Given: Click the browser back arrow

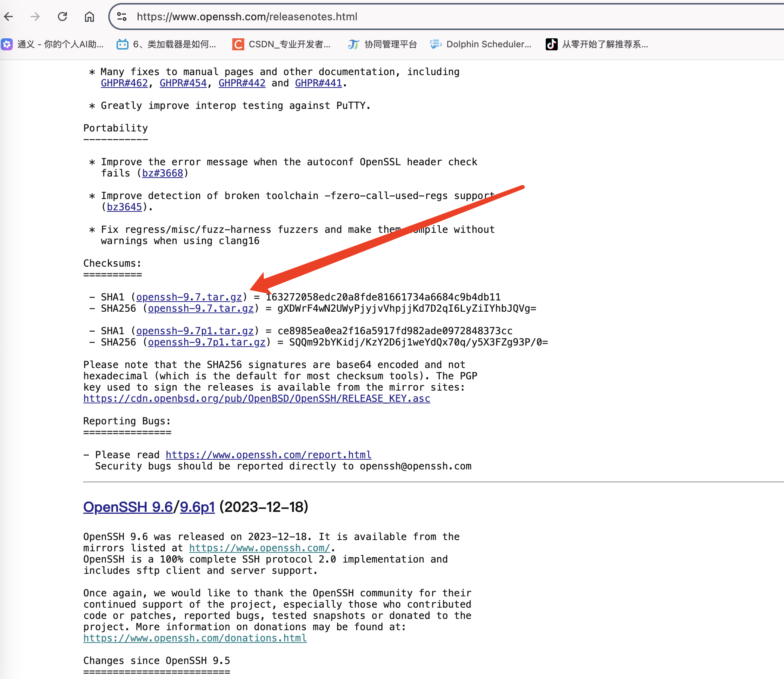Looking at the screenshot, I should 9,17.
